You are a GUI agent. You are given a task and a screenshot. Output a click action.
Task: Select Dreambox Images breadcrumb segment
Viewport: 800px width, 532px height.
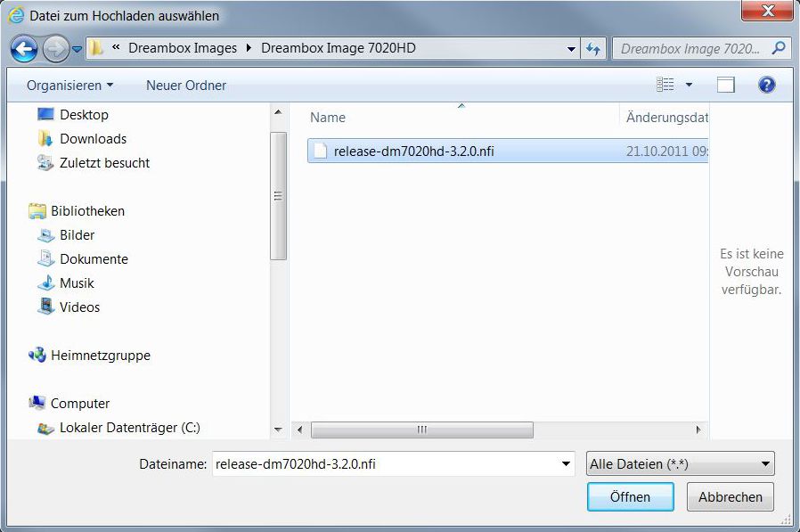click(x=183, y=48)
